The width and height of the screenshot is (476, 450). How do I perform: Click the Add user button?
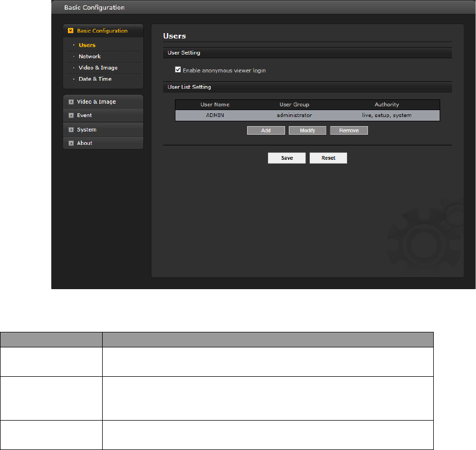[266, 130]
